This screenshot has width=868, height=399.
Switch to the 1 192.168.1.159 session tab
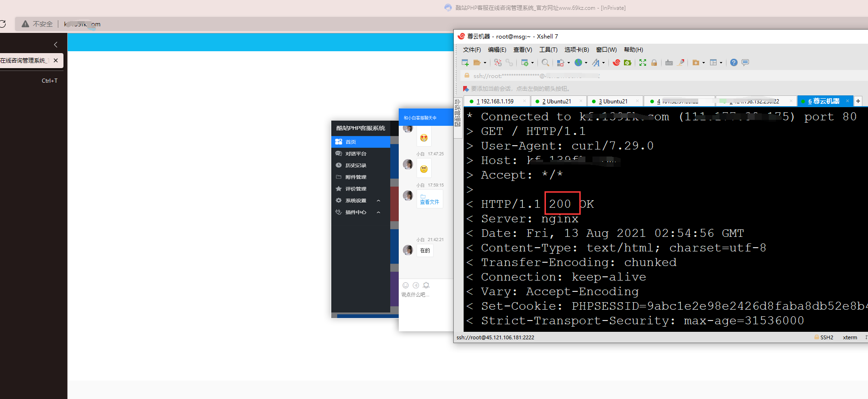497,101
